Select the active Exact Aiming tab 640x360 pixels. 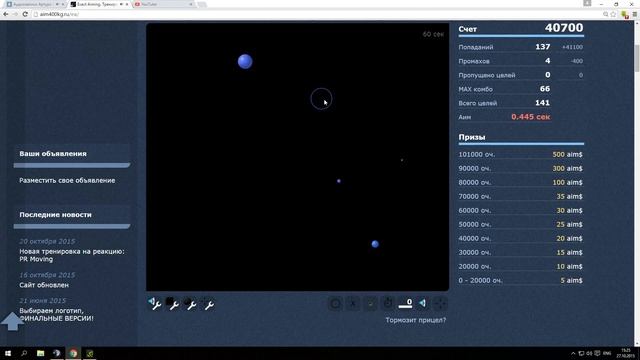tap(96, 4)
